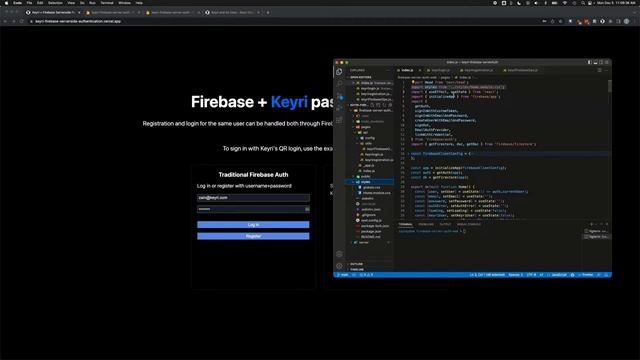Open errors and warnings count in status bar
Screen dimensions: 640x360
click(x=366, y=275)
